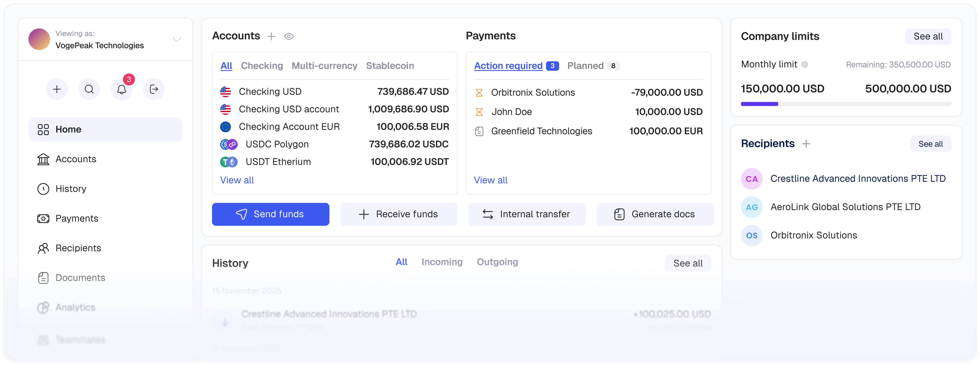Click the monthly limit progress bar

click(x=846, y=104)
